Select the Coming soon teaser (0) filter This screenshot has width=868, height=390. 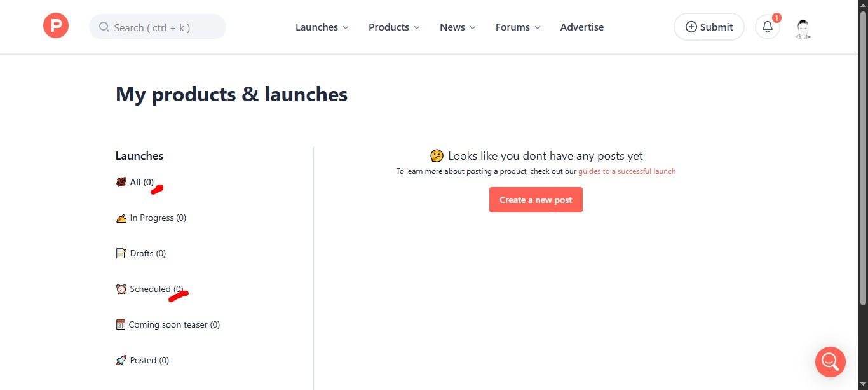point(168,324)
